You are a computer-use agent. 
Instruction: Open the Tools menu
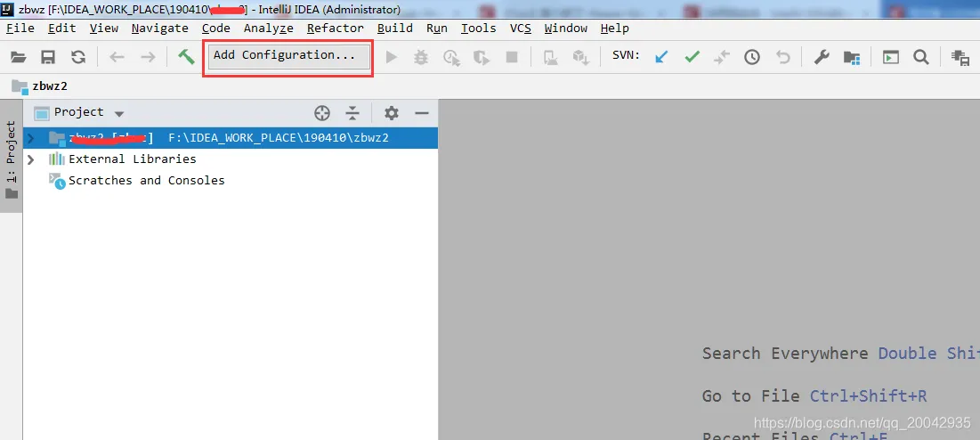tap(479, 29)
